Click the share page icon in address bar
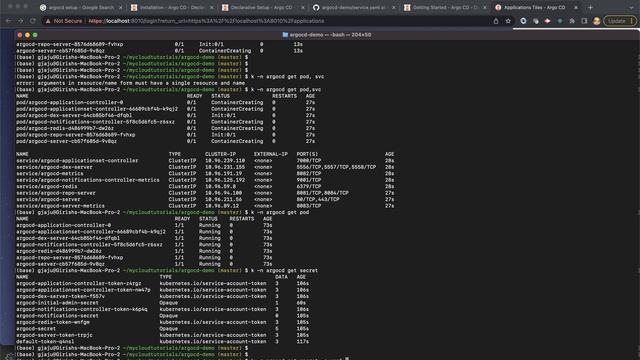Screen dimensions: 640x360 tap(496, 21)
